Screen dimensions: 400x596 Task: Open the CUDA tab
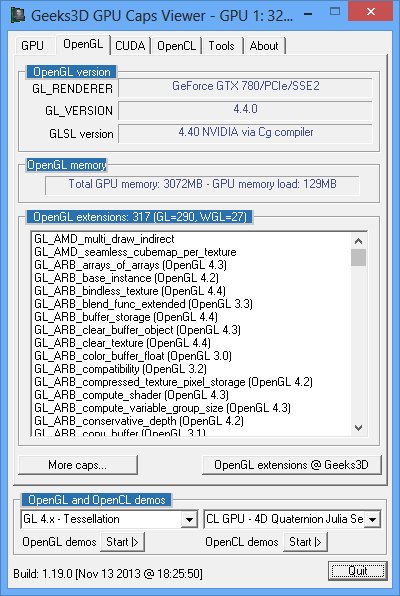(x=130, y=46)
